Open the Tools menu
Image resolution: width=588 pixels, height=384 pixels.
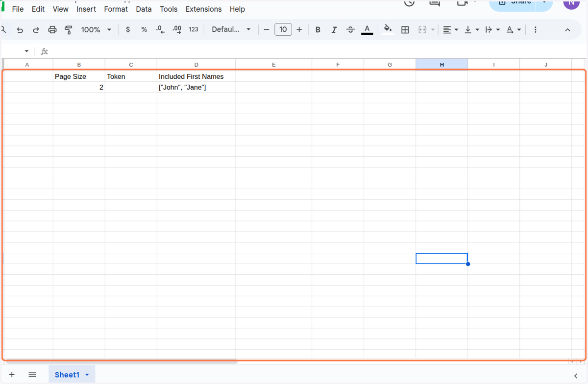pyautogui.click(x=169, y=9)
